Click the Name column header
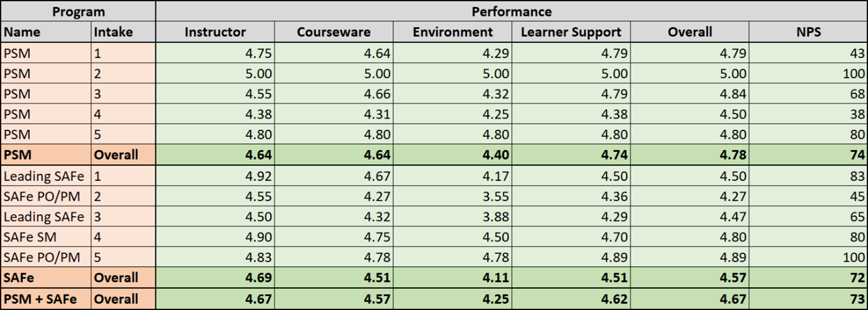Viewport: 868px width, 310px height. (x=46, y=32)
